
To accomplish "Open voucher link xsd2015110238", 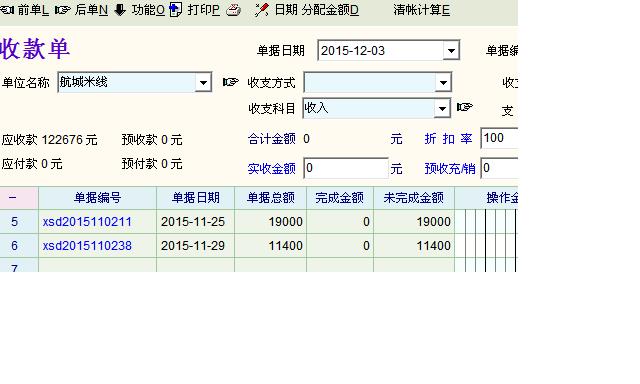I will (x=87, y=246).
